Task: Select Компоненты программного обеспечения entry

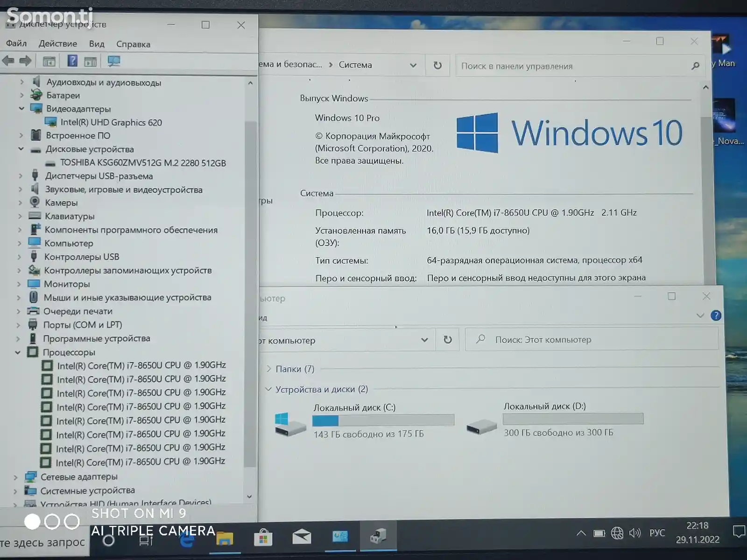Action: (x=131, y=230)
